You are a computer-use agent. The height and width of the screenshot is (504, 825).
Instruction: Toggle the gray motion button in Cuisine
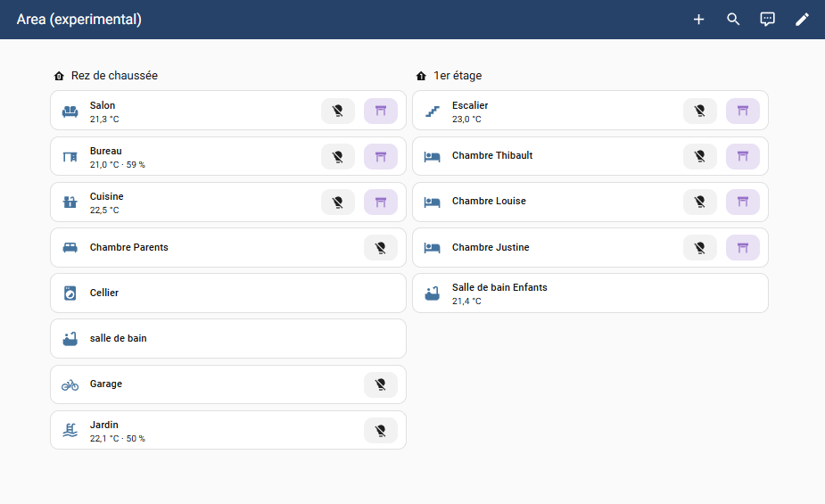(x=338, y=202)
